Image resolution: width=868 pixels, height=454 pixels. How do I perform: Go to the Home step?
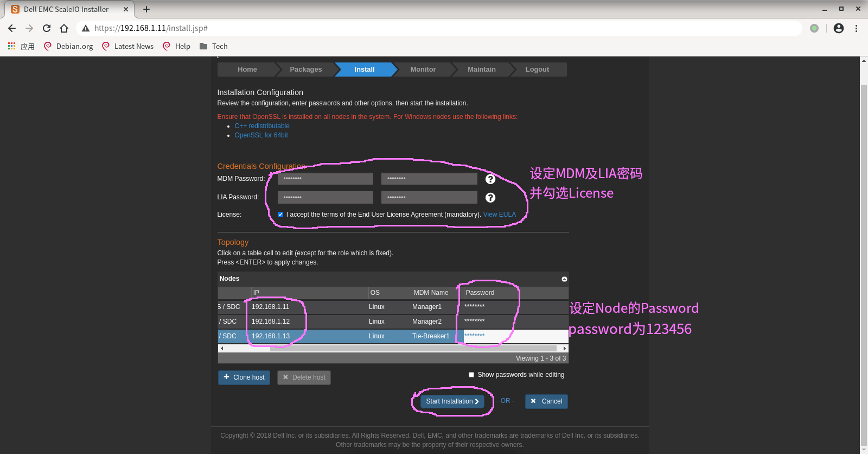pos(247,70)
